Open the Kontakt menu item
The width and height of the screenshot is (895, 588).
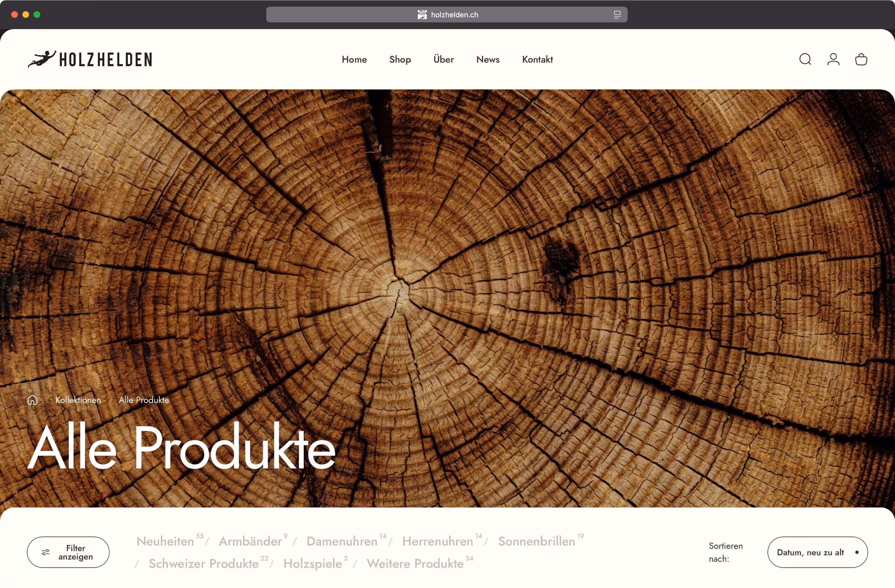(537, 59)
